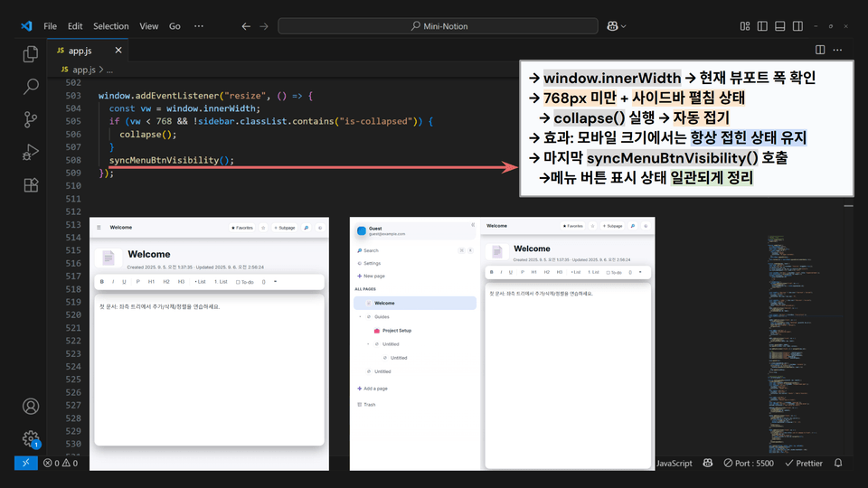Open the Manage gear with update badge

tap(31, 439)
